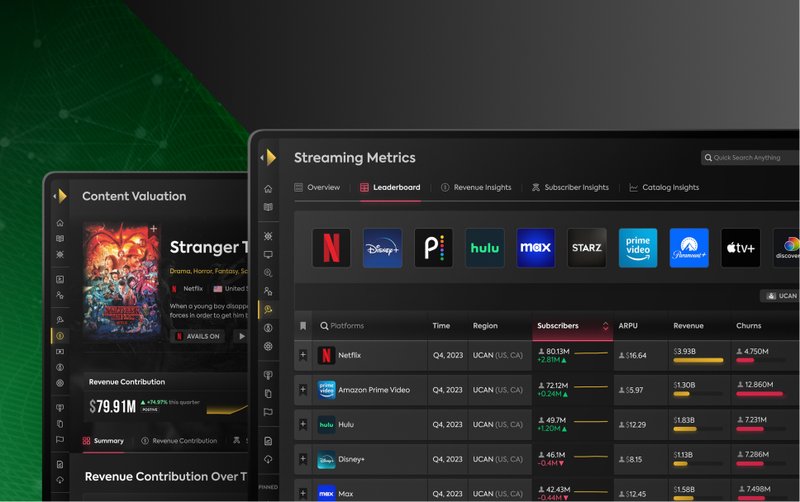Click the play button beside AVAILS ON

coord(241,336)
